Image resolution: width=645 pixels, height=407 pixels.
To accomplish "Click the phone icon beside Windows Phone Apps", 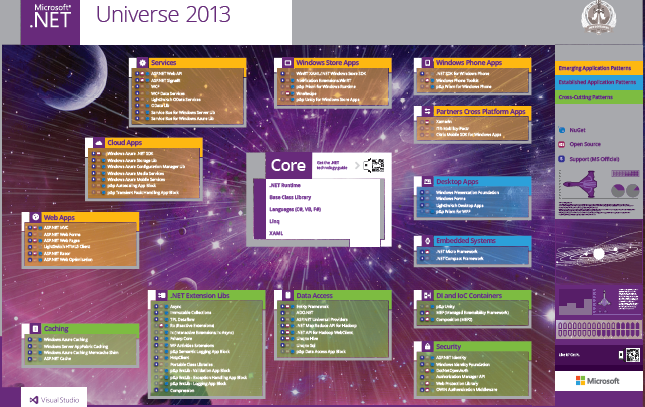I will [427, 63].
